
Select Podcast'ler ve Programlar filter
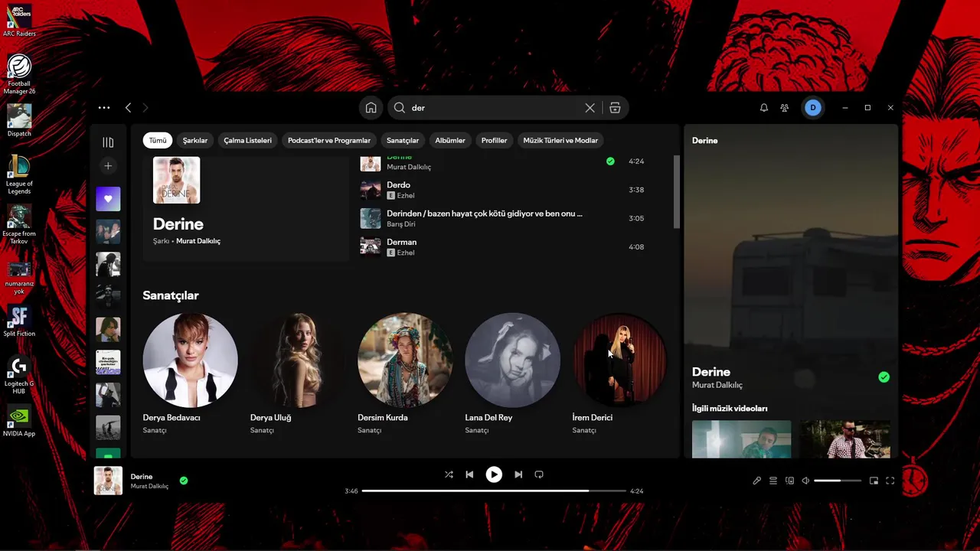pyautogui.click(x=329, y=140)
